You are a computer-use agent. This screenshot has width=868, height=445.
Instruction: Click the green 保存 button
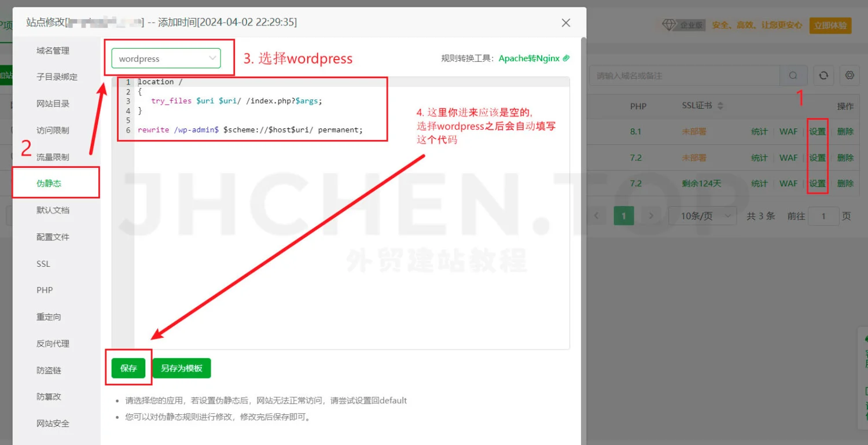[128, 368]
